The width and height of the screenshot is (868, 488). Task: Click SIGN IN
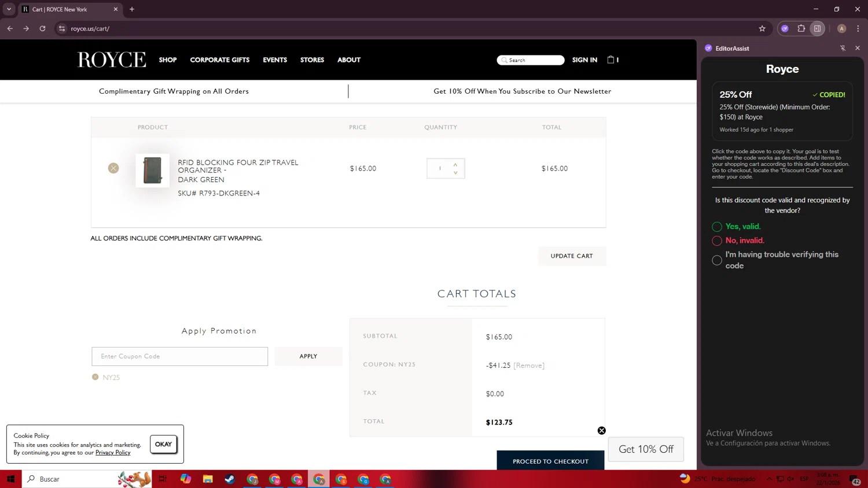tap(584, 60)
